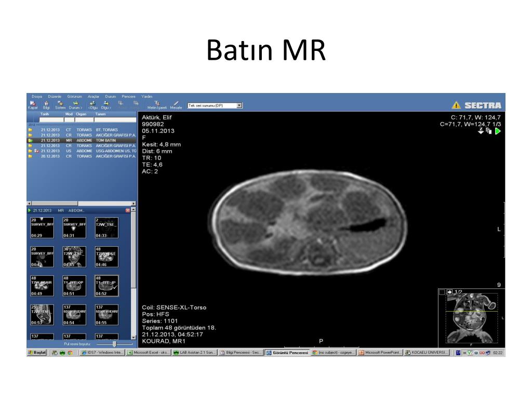Click the study list horizontal scrollbar
The height and width of the screenshot is (399, 532).
82,204
